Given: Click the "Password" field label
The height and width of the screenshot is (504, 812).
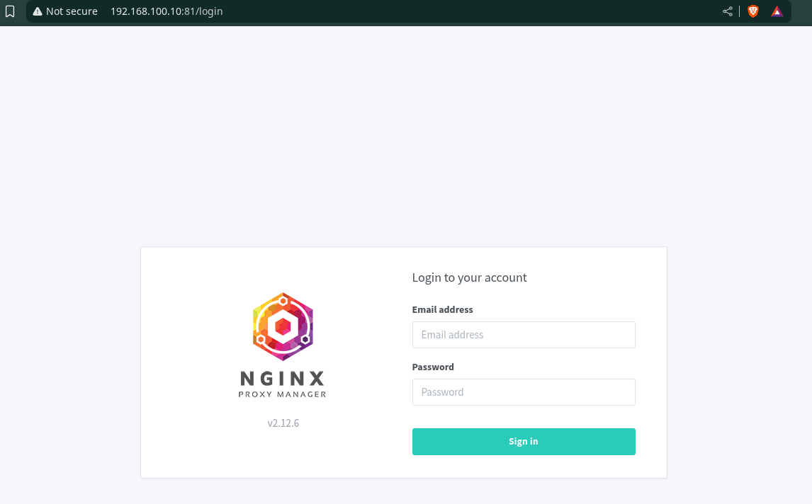Looking at the screenshot, I should point(433,367).
